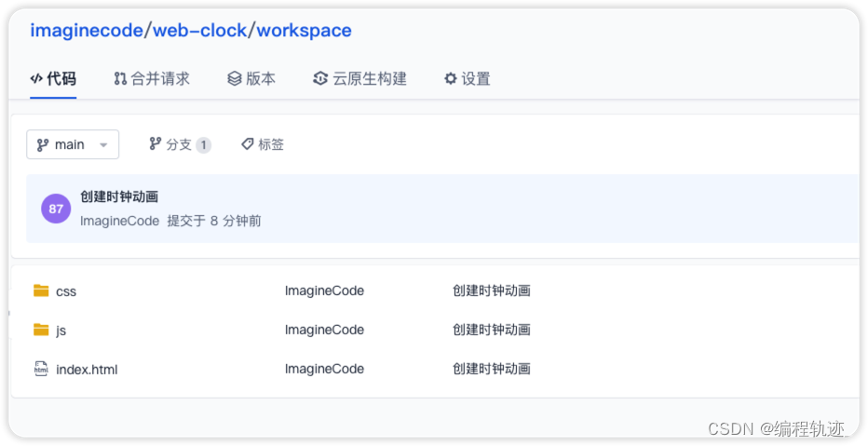The height and width of the screenshot is (446, 868).
Task: Click the css folder icon
Action: pyautogui.click(x=41, y=291)
